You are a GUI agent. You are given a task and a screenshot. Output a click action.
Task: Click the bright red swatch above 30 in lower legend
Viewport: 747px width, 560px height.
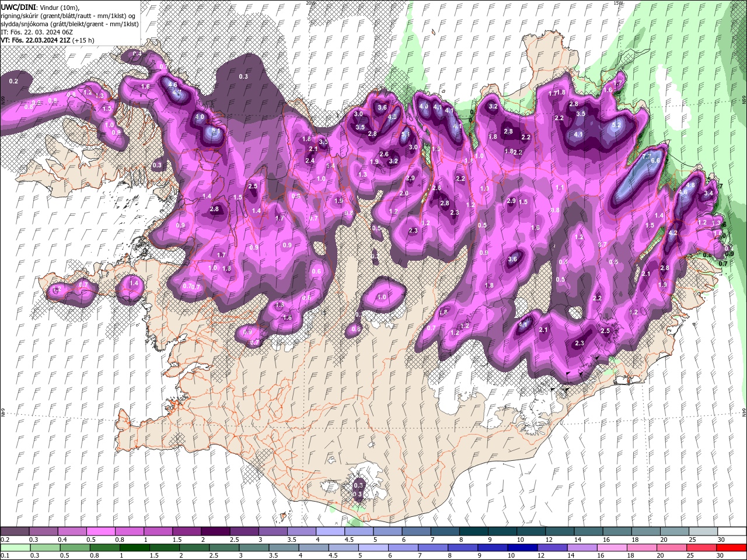pos(732,548)
